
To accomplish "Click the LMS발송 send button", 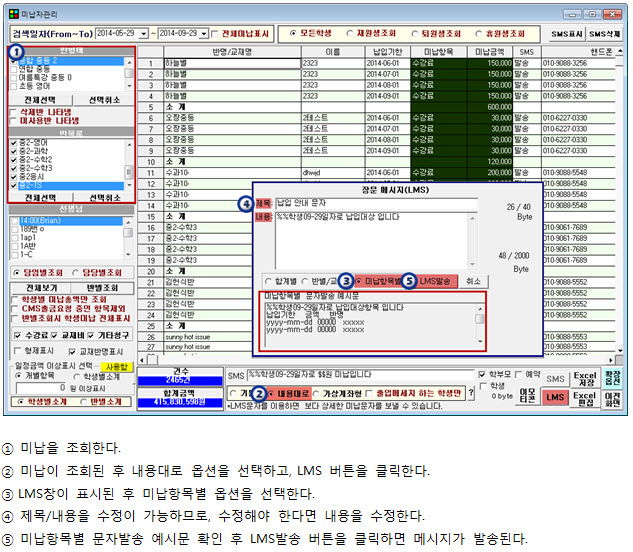I will pos(435,281).
